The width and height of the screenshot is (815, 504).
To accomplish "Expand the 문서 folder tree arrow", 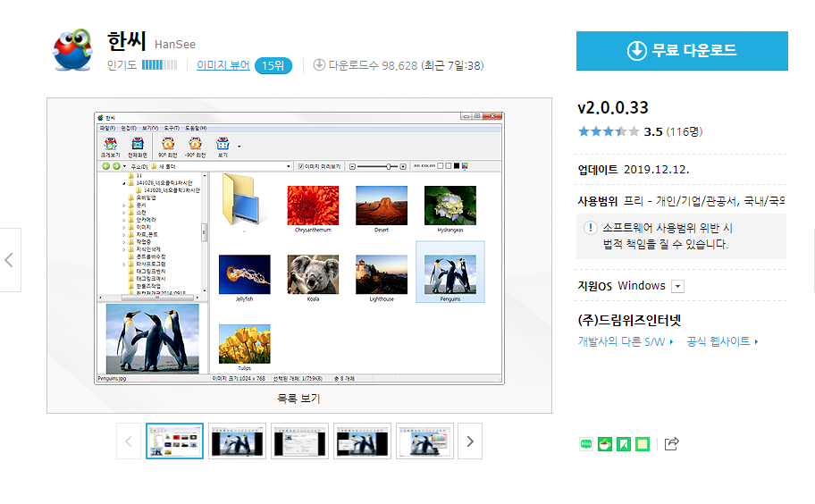I will 124,206.
